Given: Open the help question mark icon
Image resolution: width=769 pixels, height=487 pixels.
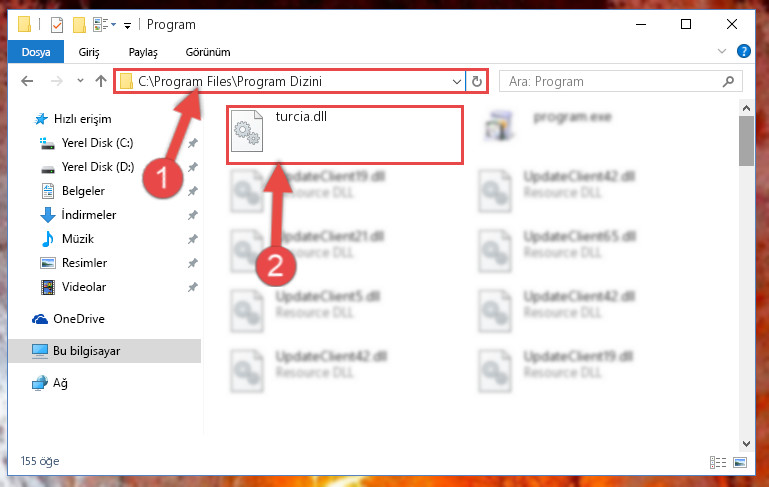Looking at the screenshot, I should point(743,51).
